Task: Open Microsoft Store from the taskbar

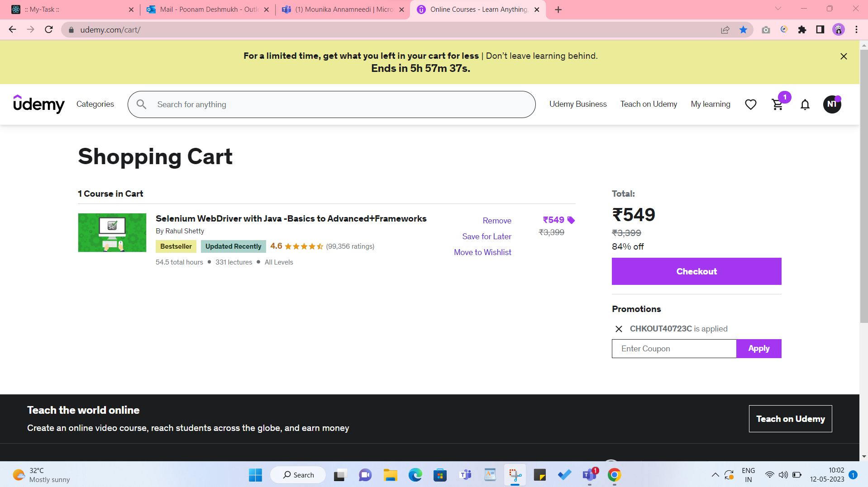Action: coord(440,475)
